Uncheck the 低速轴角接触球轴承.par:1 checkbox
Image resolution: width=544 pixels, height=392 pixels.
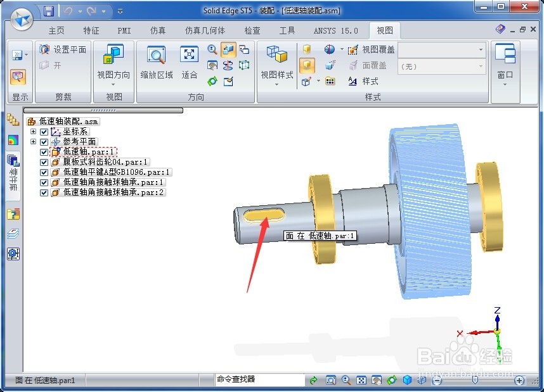(x=44, y=182)
